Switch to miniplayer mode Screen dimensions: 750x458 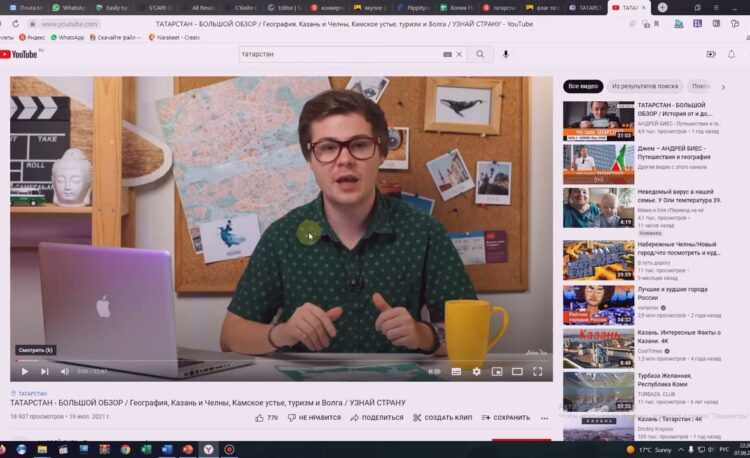pos(497,371)
